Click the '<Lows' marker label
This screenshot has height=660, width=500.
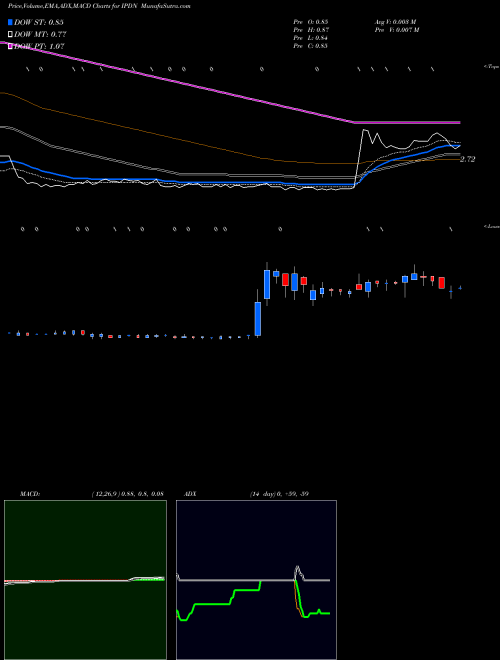[492, 226]
